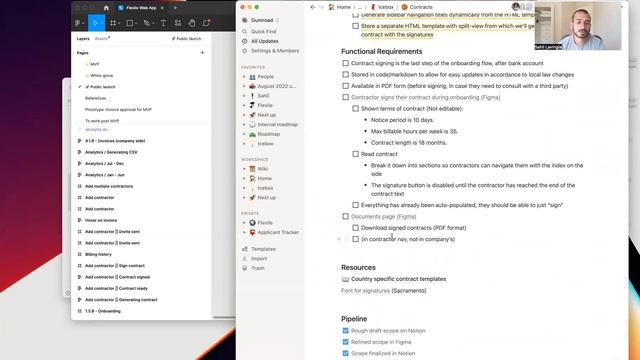Screen dimensions: 640x360
Task: Select the References page in Figma
Action: pos(96,98)
